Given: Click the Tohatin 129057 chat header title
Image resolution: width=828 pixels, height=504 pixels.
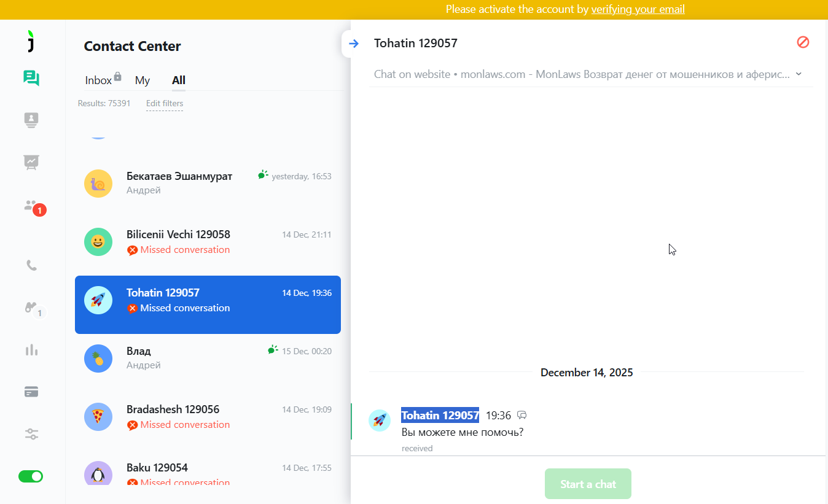Looking at the screenshot, I should point(416,43).
